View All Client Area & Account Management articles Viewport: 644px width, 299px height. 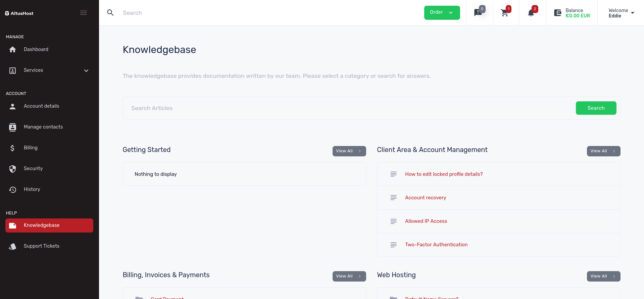pyautogui.click(x=603, y=151)
